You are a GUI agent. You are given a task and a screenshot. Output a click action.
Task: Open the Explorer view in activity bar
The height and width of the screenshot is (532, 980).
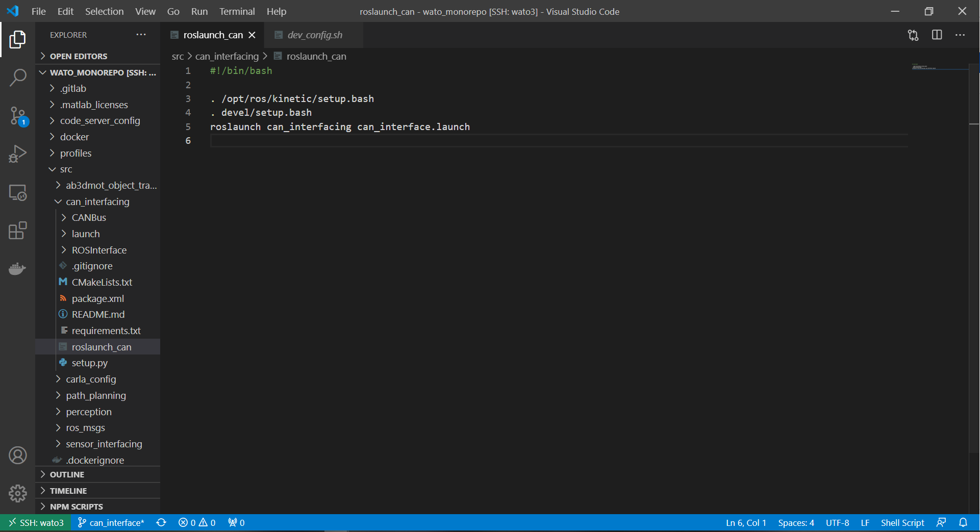(17, 39)
